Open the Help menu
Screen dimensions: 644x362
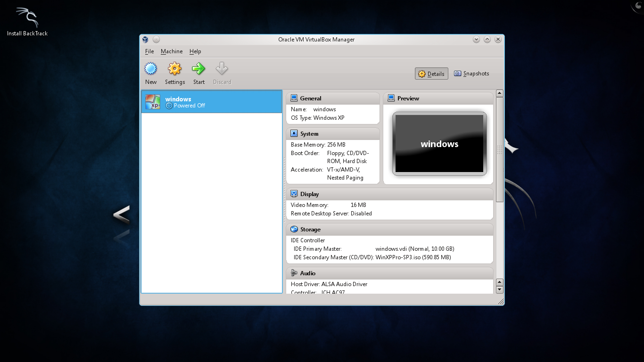point(195,51)
